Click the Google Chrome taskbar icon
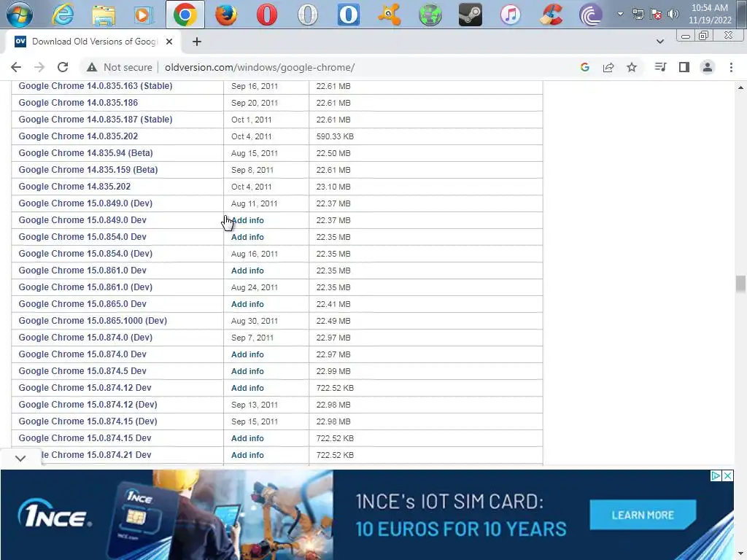747x560 pixels. [x=185, y=15]
